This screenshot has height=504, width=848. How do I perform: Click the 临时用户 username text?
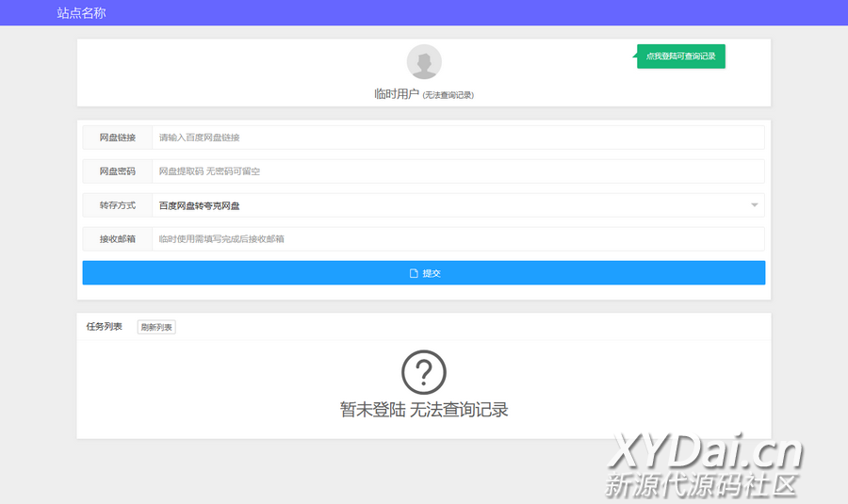pyautogui.click(x=396, y=94)
